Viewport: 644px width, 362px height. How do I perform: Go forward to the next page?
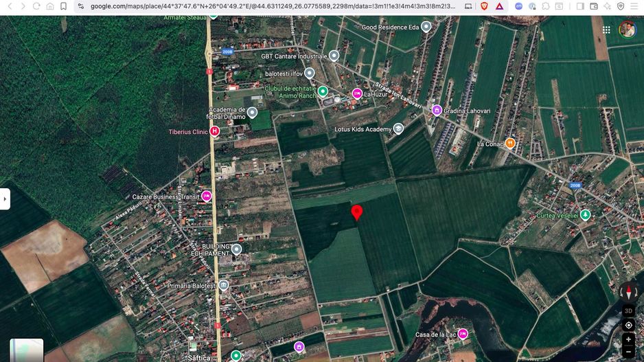point(23,6)
